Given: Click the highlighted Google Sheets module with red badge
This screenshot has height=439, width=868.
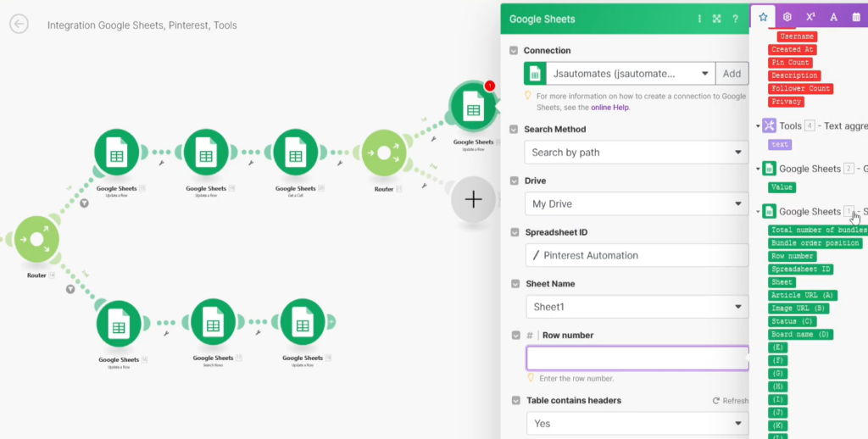Looking at the screenshot, I should coord(473,106).
